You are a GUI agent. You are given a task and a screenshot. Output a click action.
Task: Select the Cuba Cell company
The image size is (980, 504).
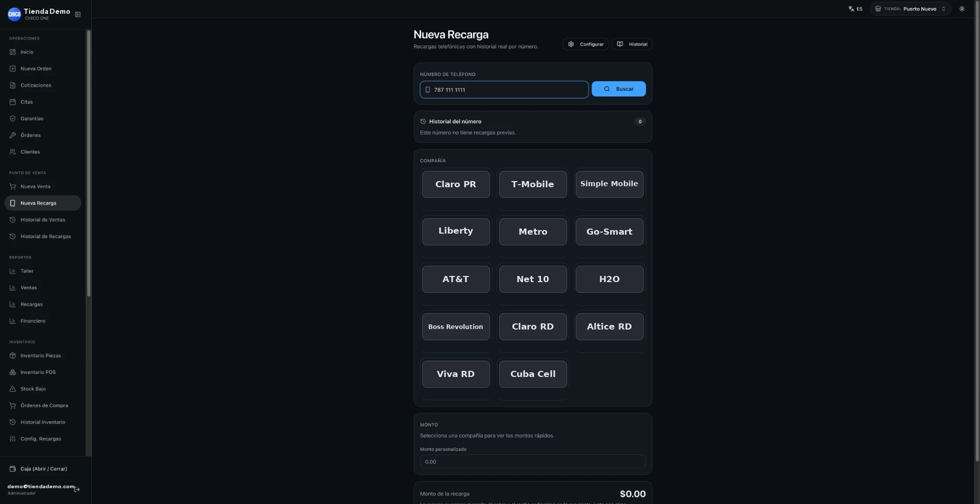[533, 374]
